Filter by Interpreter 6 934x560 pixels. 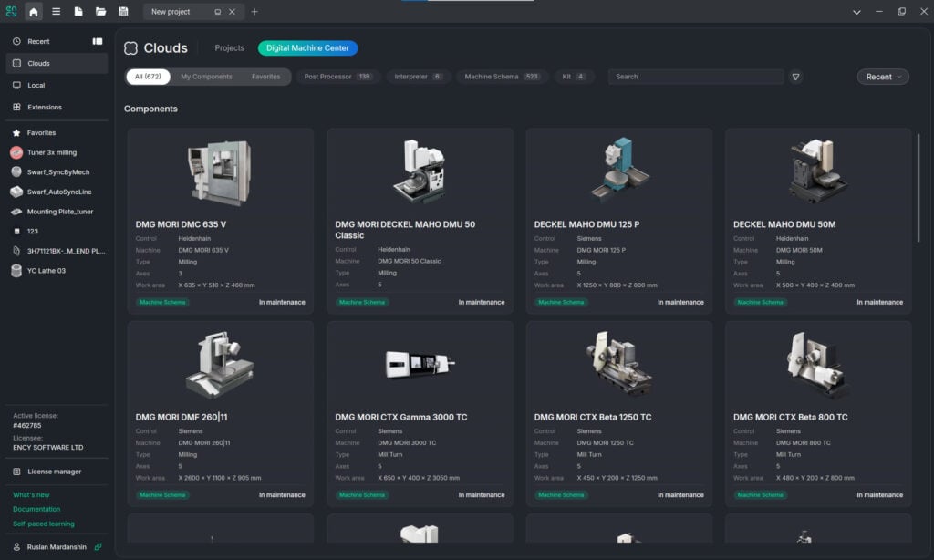(418, 77)
